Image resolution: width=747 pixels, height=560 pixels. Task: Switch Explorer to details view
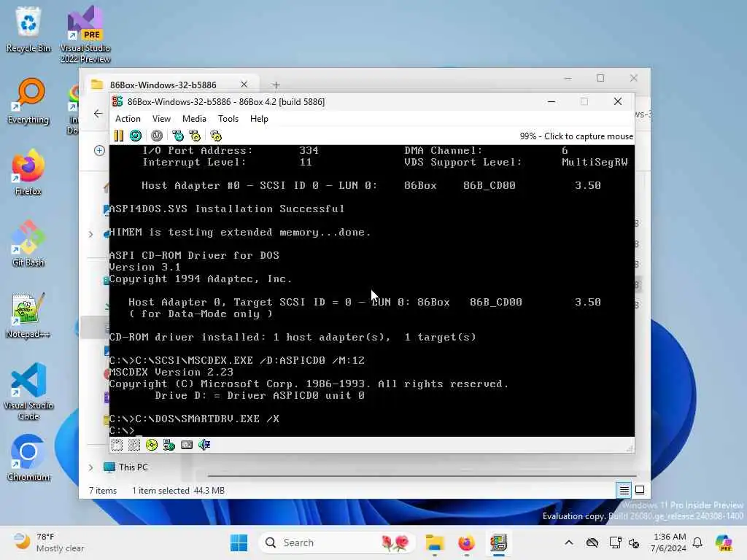624,490
